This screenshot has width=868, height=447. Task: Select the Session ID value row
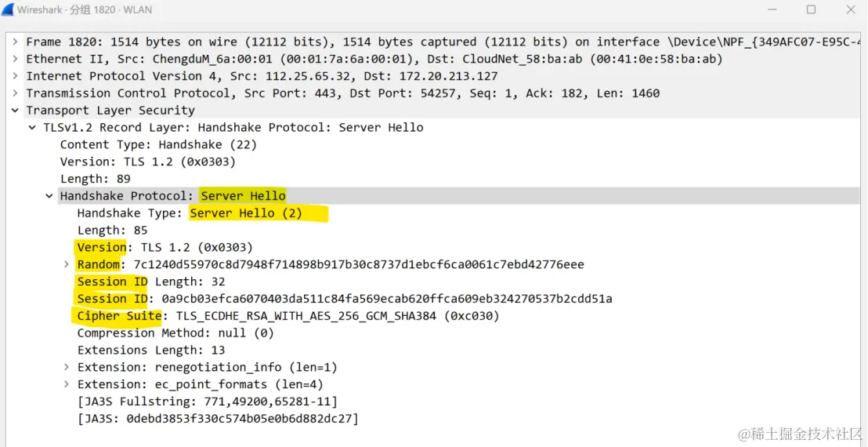[x=345, y=299]
